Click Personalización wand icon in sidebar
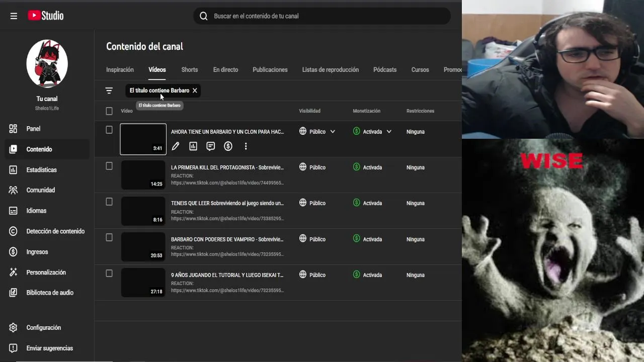 coord(13,273)
